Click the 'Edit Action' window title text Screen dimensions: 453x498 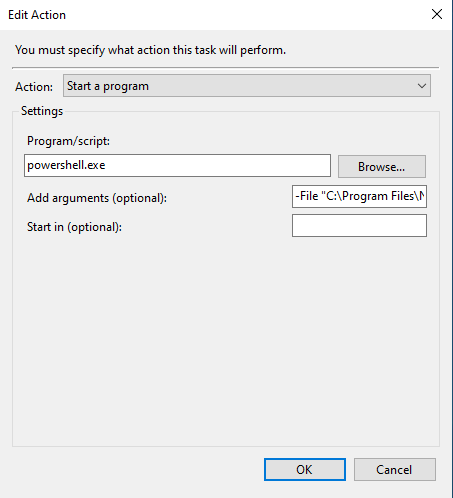37,15
